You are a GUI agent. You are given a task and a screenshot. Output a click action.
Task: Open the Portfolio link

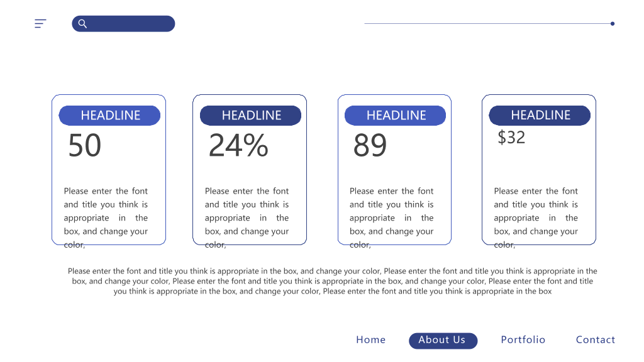click(x=523, y=340)
